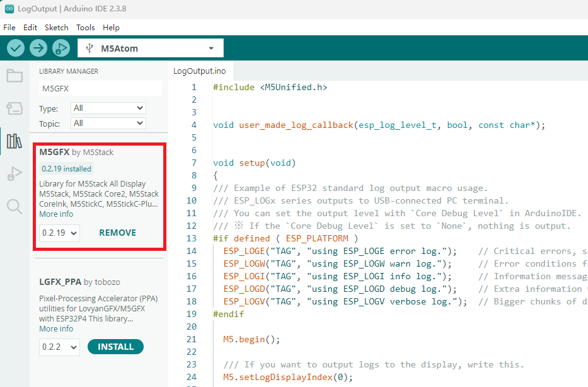The width and height of the screenshot is (588, 387).
Task: Expand the LGFX_PPA version 0.2.2 dropdown
Action: [x=59, y=347]
